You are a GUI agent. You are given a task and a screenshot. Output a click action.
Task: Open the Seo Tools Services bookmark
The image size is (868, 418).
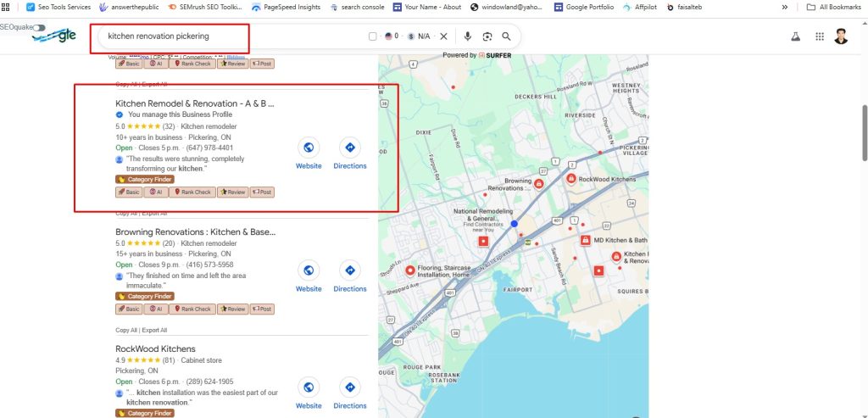coord(58,7)
